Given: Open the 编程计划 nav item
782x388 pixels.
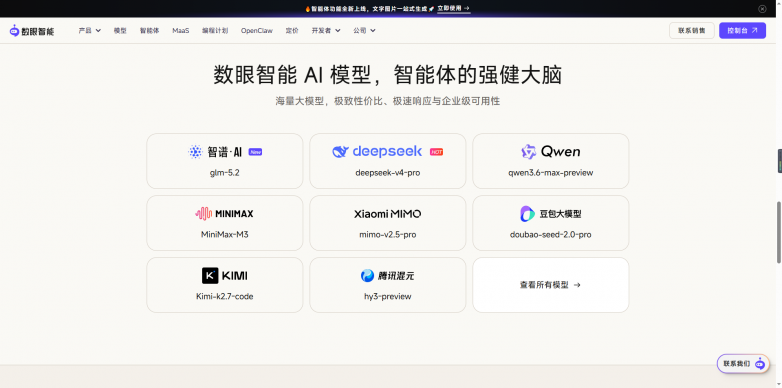Looking at the screenshot, I should click(x=215, y=30).
